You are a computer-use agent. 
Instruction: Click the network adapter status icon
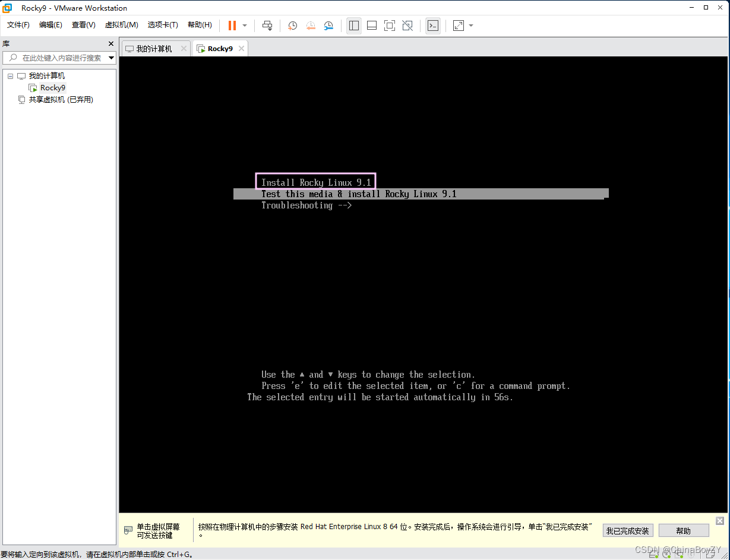click(x=680, y=556)
